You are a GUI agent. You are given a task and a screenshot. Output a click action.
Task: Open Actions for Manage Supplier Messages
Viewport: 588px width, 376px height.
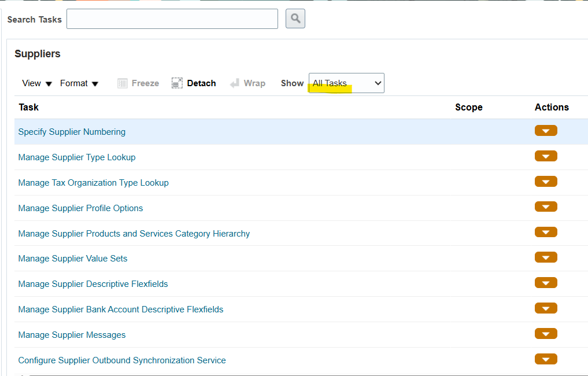[546, 334]
